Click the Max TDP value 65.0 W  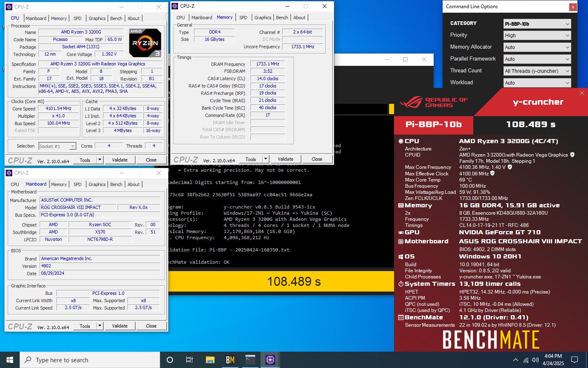point(114,39)
